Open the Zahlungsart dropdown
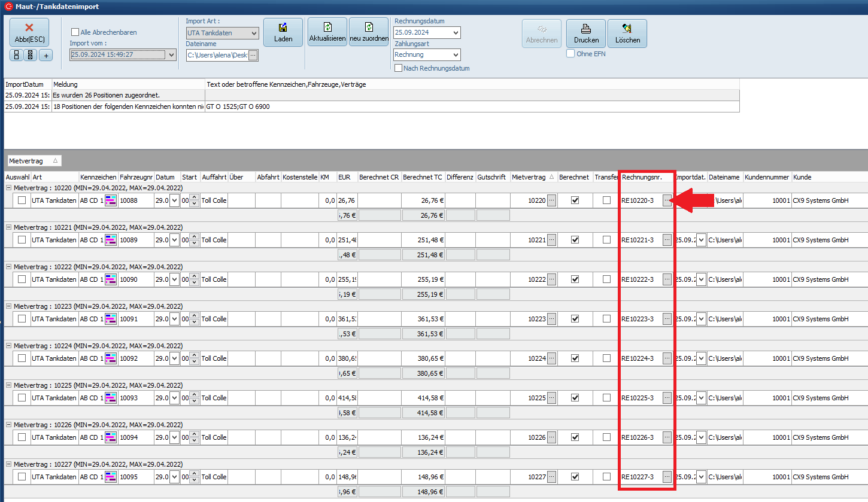 [456, 54]
